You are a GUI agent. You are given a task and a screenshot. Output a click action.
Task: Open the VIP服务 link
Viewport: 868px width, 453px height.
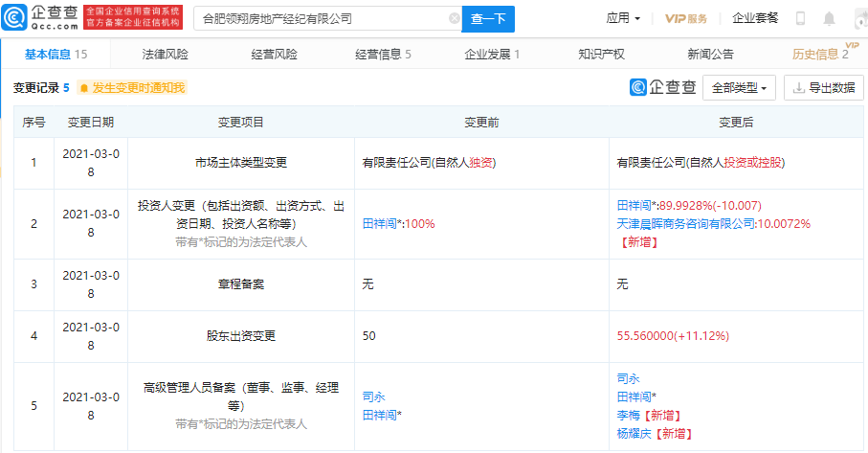[686, 18]
